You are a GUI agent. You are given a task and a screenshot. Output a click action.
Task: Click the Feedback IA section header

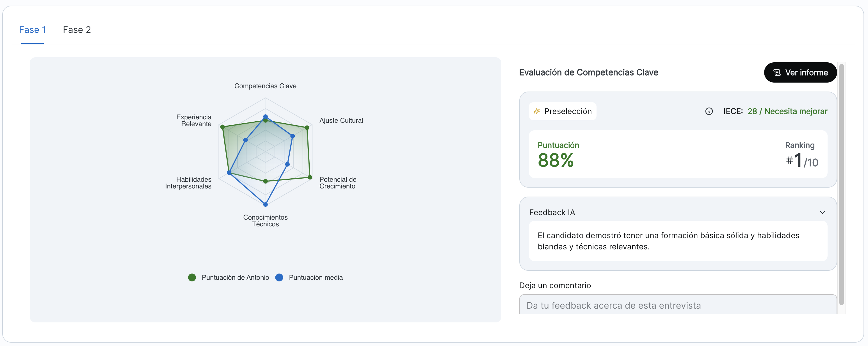(552, 212)
